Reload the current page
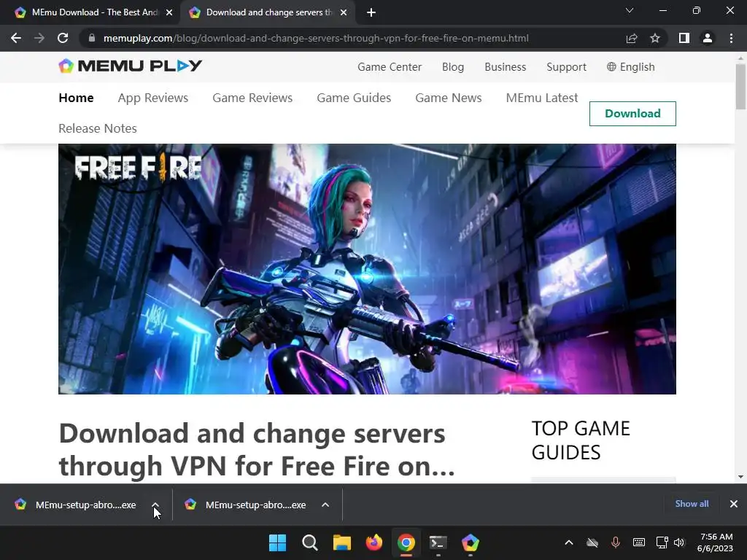This screenshot has width=747, height=560. 63,38
